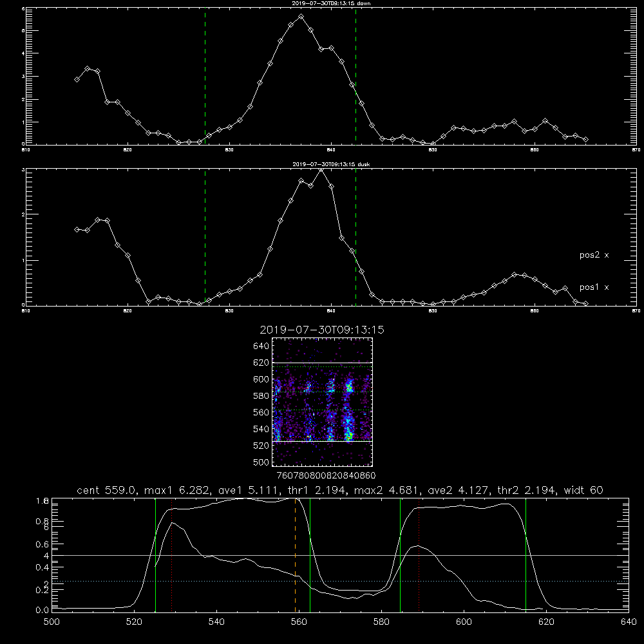Click the orange dashed center line in bottom plot
Image resolution: width=644 pixels, height=644 pixels.
pyautogui.click(x=296, y=555)
